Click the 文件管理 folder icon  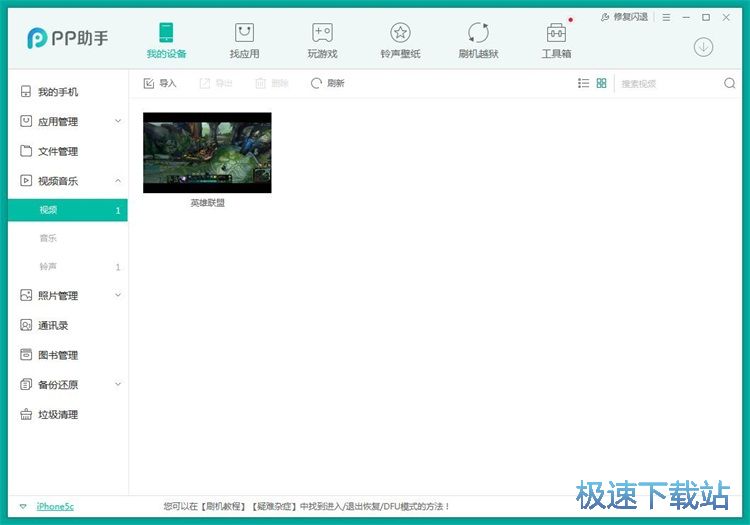click(x=26, y=151)
